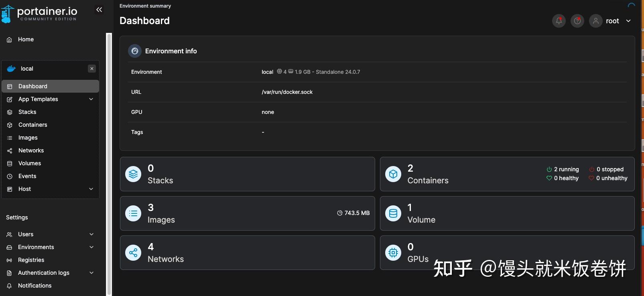
Task: Click the GPUs chip icon in the widget
Action: (393, 253)
